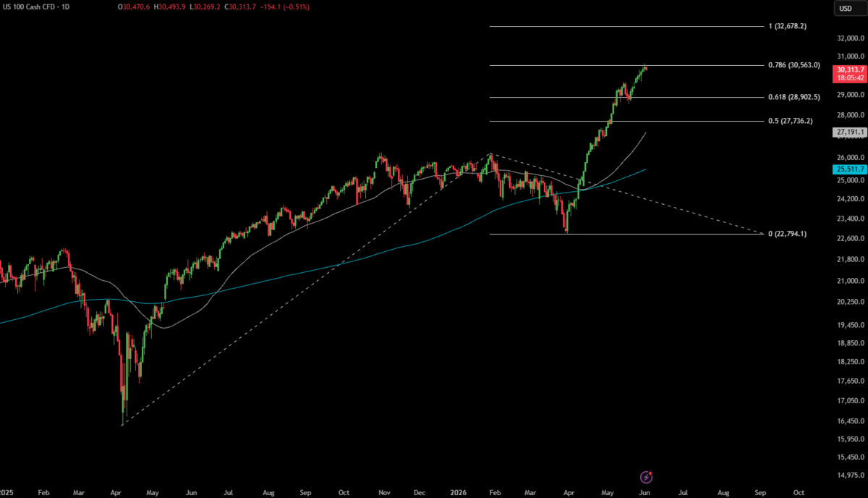
Task: Click the 24,200.0 price axis label
Action: point(851,198)
